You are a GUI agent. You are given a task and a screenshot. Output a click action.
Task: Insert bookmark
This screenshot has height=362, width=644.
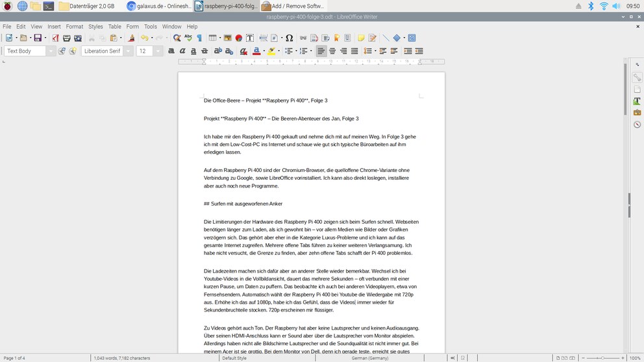click(x=337, y=38)
